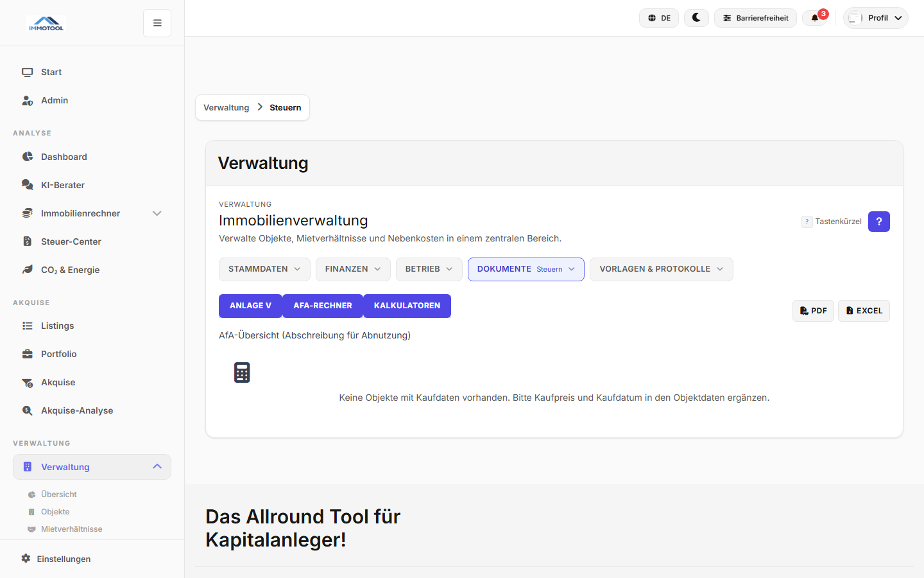
Task: Click Verwaltung in the breadcrumb
Action: pyautogui.click(x=226, y=107)
